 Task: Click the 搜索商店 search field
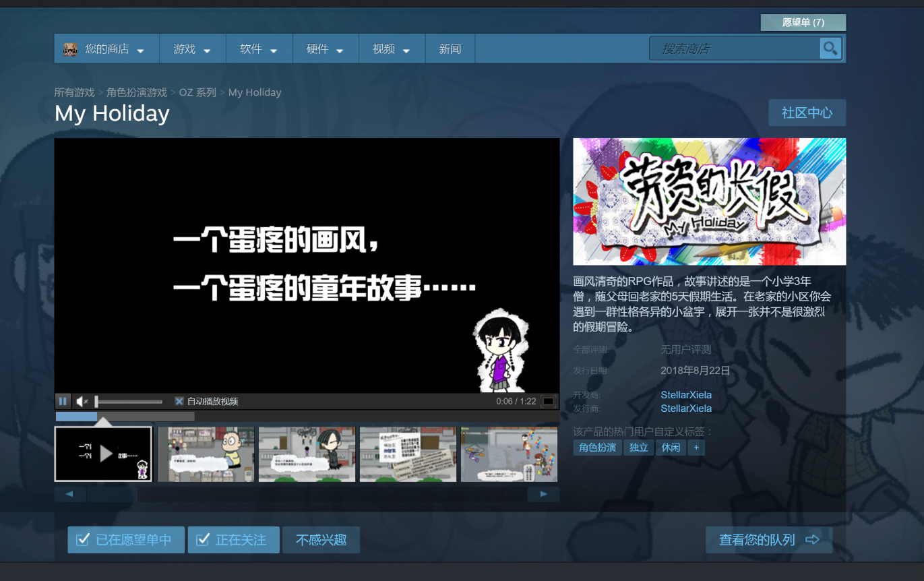point(735,49)
